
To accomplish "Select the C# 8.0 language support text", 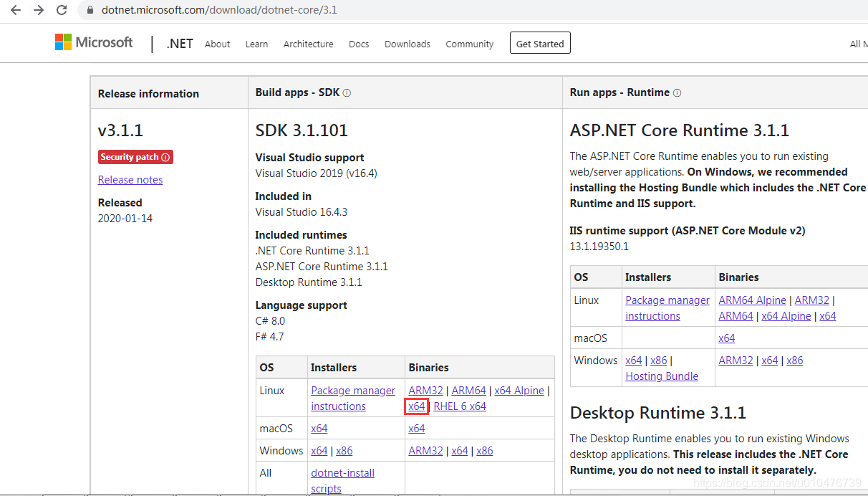I will click(x=270, y=321).
